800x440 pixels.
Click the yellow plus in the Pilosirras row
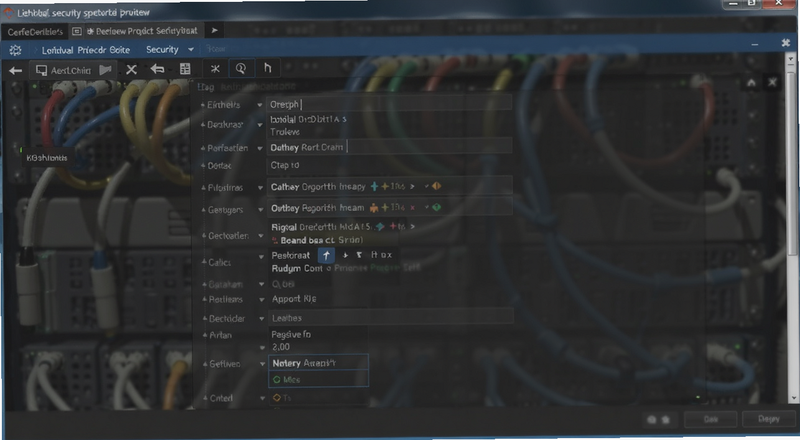click(x=385, y=187)
